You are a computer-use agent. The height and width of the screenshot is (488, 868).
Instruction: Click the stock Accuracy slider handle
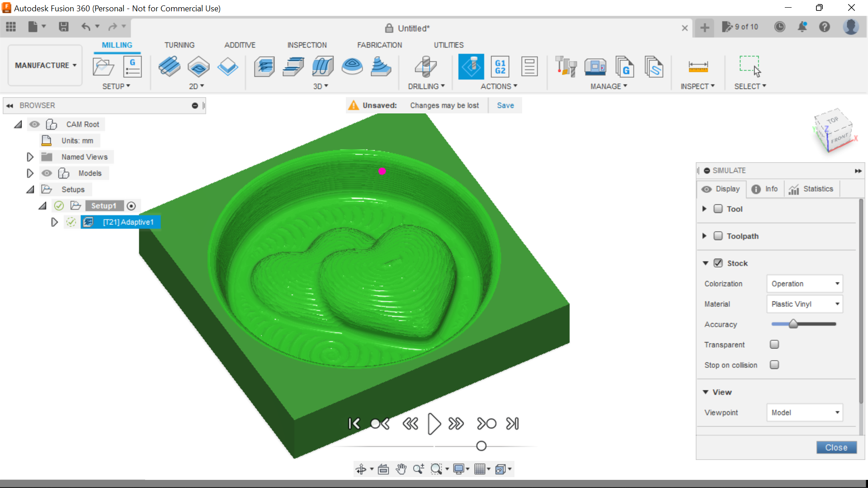(793, 324)
